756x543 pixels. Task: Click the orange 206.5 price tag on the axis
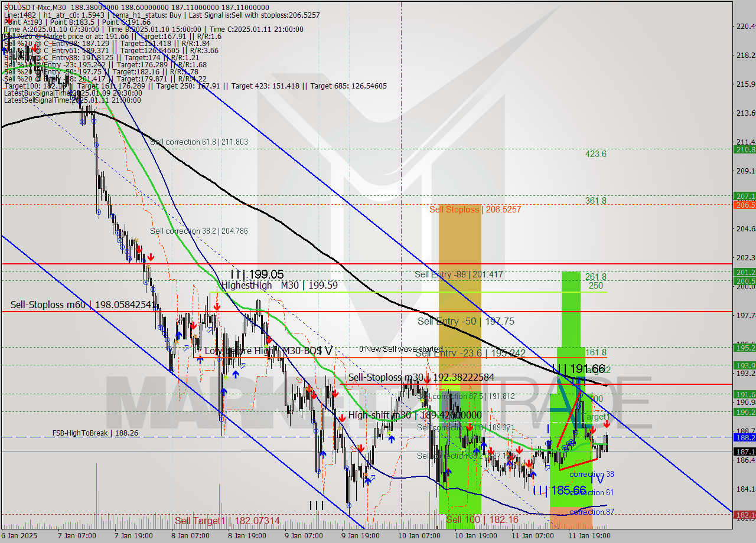coord(745,205)
